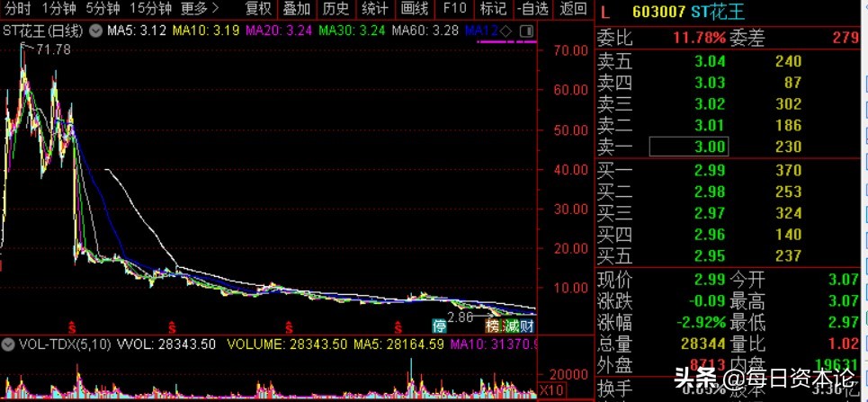This screenshot has width=868, height=402.
Task: Click the MA30: 3.24 green label
Action: 352,31
